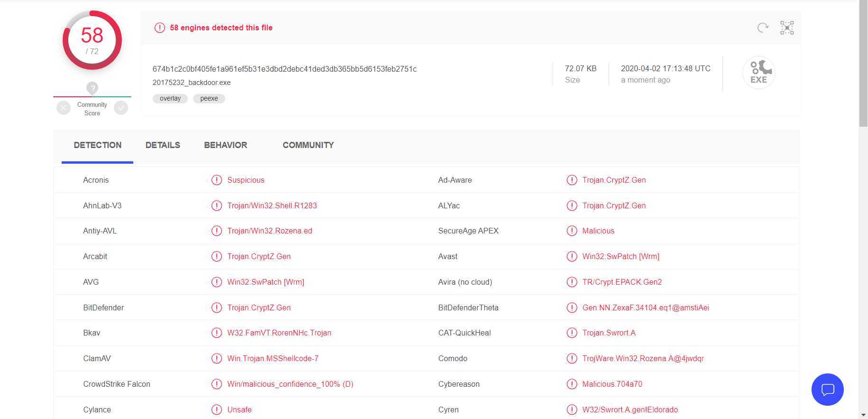This screenshot has width=868, height=419.
Task: Click 'Malicious.704a70' detection
Action: [x=612, y=384]
